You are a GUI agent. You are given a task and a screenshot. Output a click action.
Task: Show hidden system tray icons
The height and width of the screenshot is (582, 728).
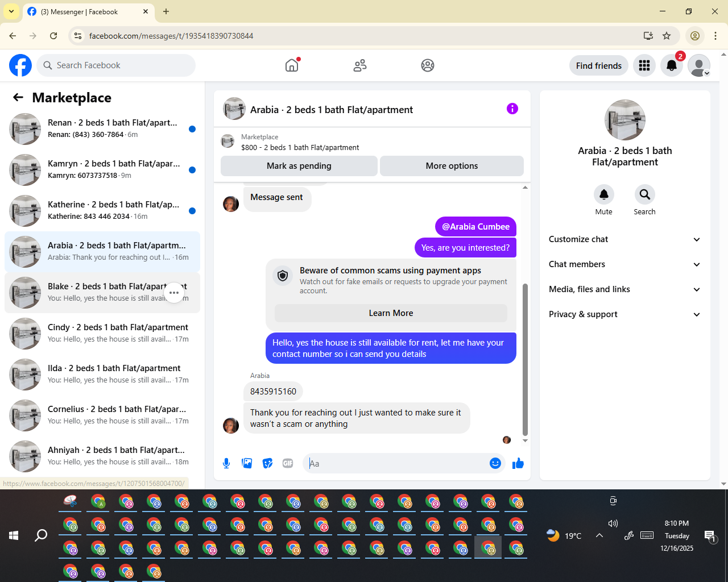[x=599, y=535]
